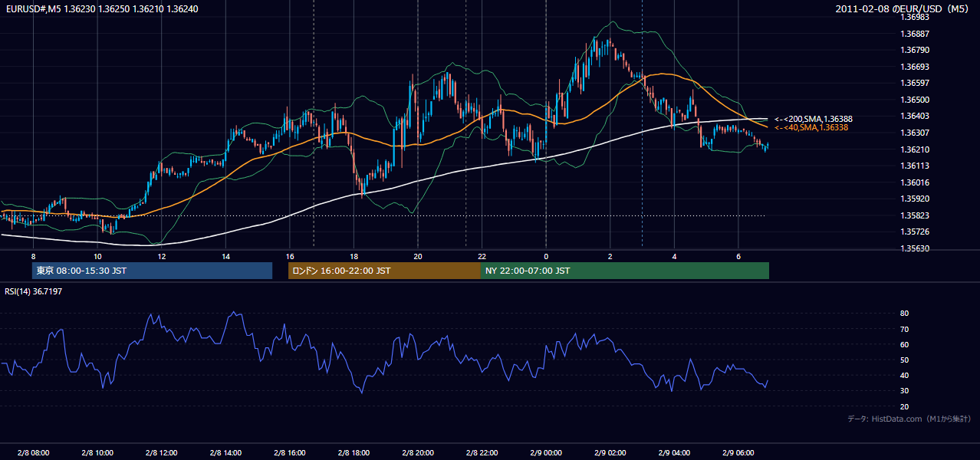The height and width of the screenshot is (460, 980).
Task: Click price axis value 1.35823
Action: (914, 215)
